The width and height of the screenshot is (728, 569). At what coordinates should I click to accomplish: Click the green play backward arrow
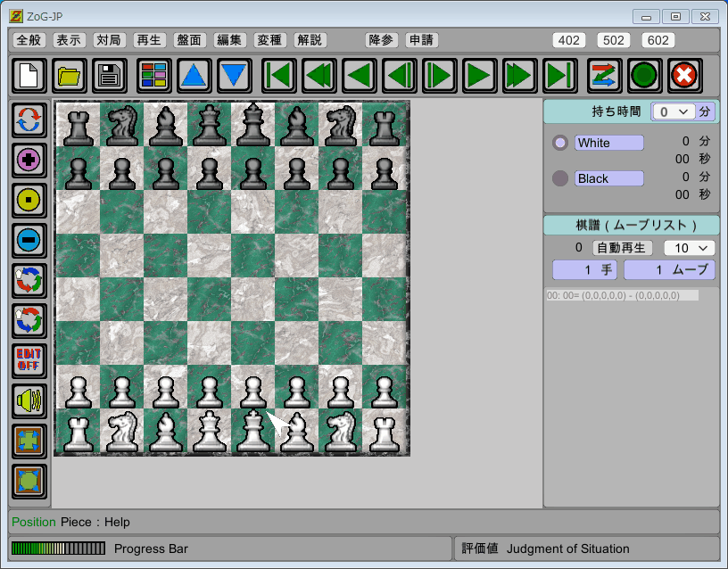pos(360,75)
